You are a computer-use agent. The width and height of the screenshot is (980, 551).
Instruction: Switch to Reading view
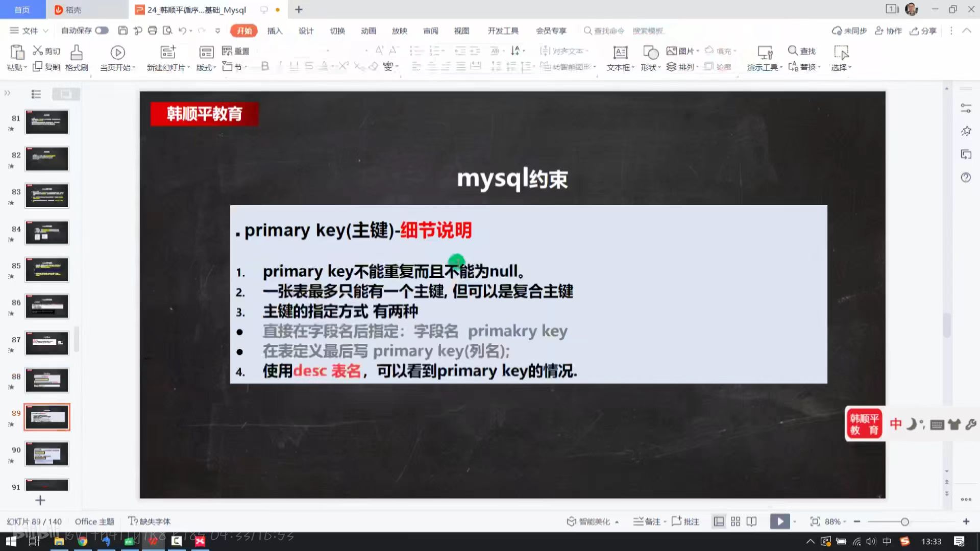click(751, 521)
